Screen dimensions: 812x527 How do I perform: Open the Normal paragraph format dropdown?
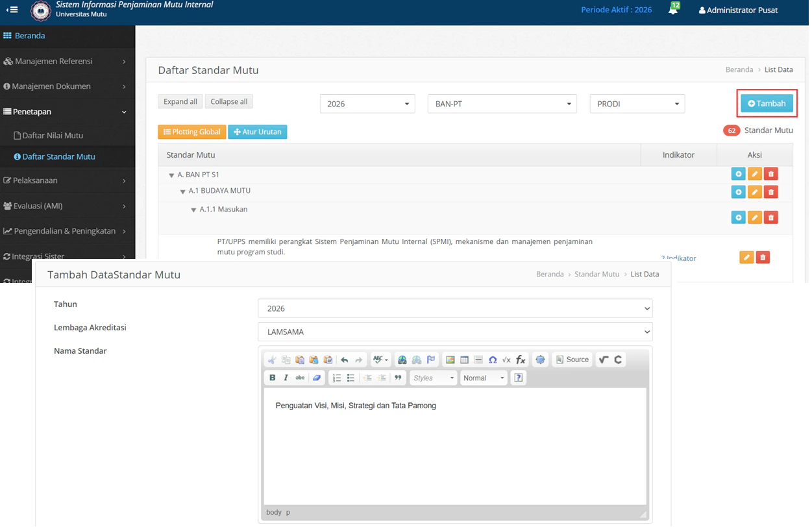click(x=483, y=378)
